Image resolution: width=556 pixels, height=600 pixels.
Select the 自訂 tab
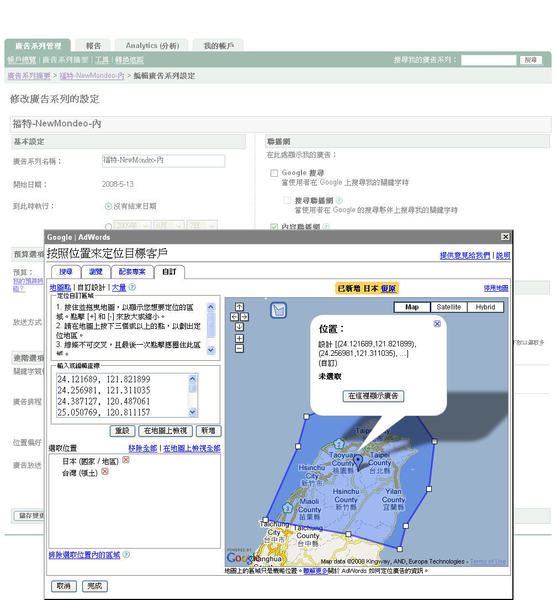[x=169, y=272]
